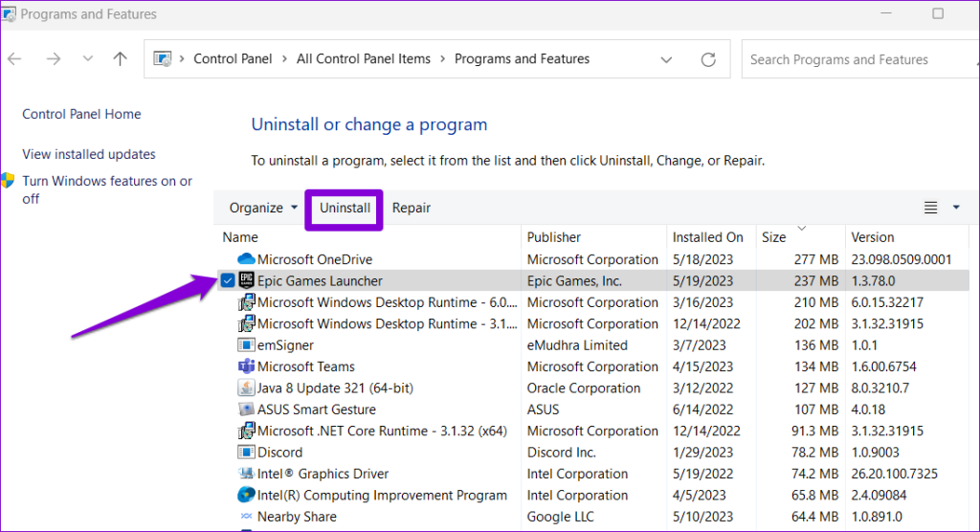The width and height of the screenshot is (980, 532).
Task: Sort by the Name column header
Action: tap(240, 237)
